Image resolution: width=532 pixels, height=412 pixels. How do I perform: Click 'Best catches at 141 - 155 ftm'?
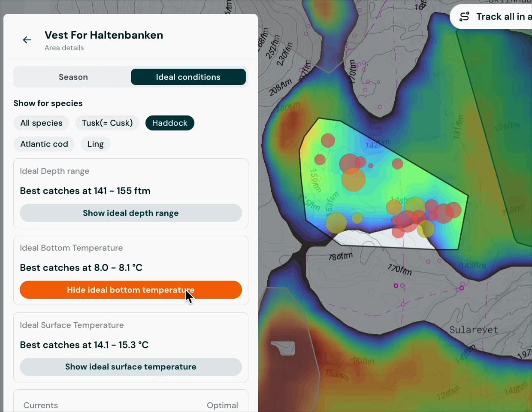click(x=85, y=191)
